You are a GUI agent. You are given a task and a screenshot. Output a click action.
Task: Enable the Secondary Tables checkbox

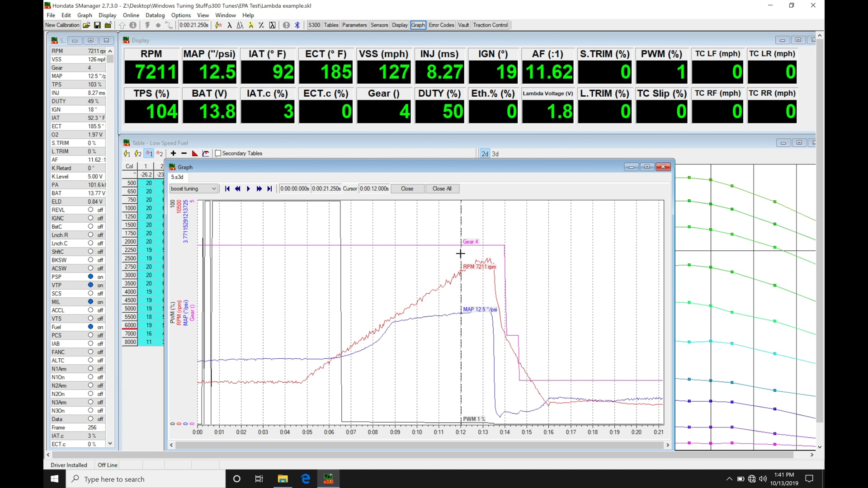point(218,153)
